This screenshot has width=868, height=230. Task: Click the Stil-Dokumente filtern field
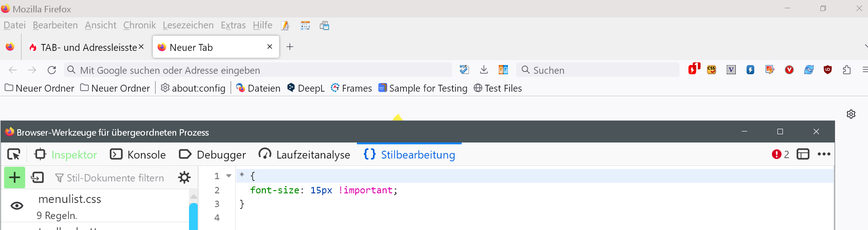click(115, 178)
